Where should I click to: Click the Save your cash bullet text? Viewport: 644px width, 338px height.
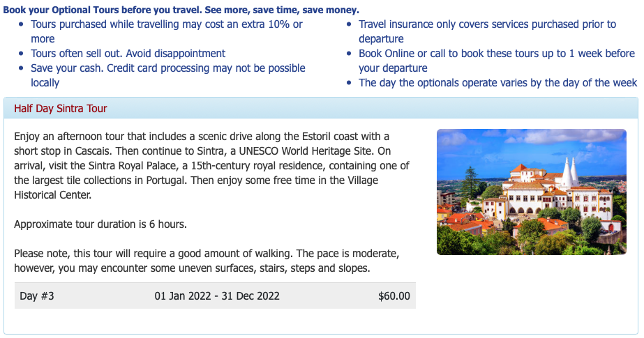[168, 75]
